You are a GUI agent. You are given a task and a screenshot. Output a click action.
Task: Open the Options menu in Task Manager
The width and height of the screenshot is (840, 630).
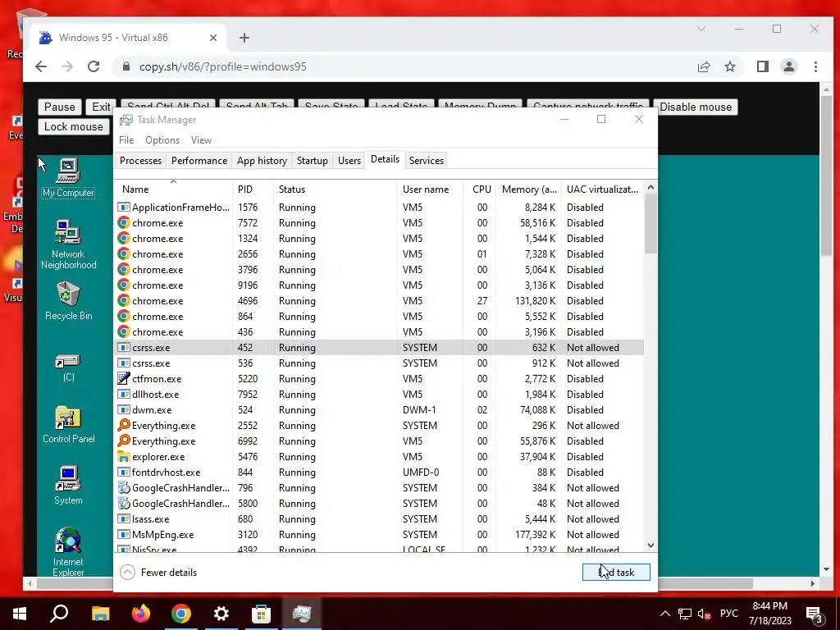click(x=162, y=139)
